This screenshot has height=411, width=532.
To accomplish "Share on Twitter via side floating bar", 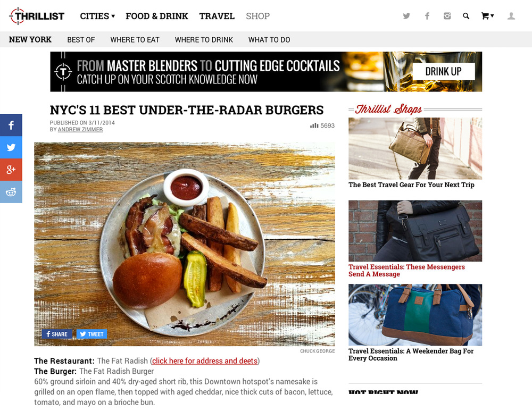I will (11, 147).
